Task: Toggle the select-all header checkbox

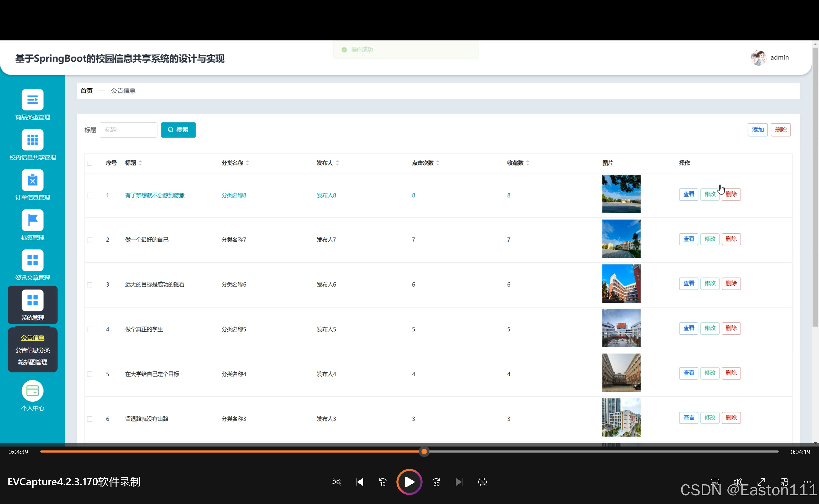Action: pos(90,163)
